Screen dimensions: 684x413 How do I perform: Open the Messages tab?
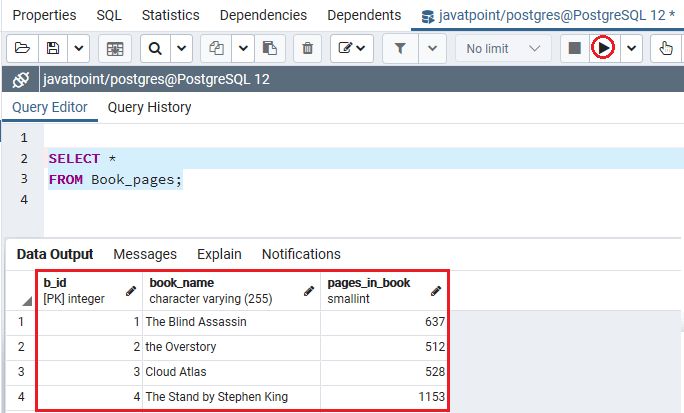pos(145,254)
